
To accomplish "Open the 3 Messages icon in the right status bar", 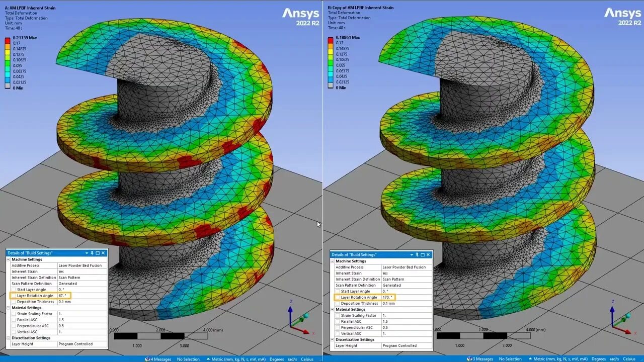I will 469,359.
